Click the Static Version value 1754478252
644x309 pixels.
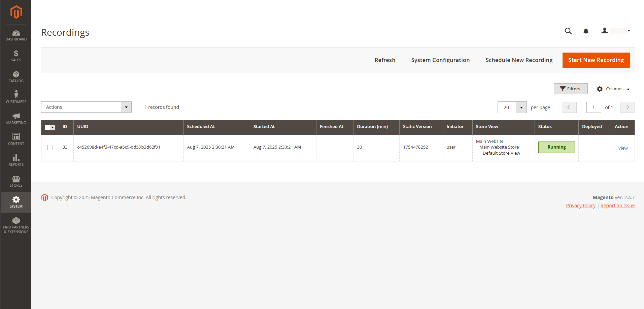(415, 147)
